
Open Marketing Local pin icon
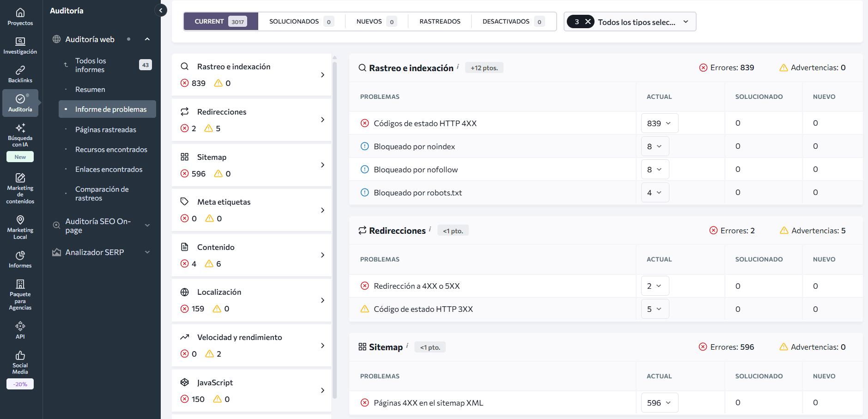[x=20, y=219]
